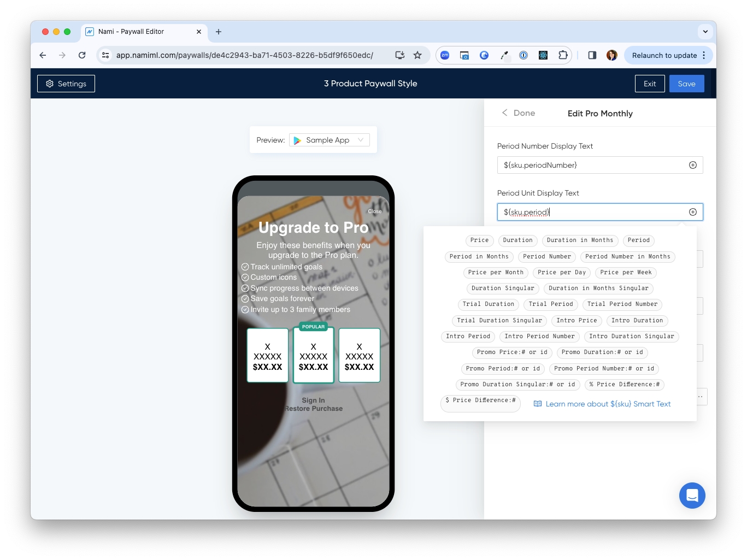
Task: Insert the Intro Period chip
Action: coord(468,337)
